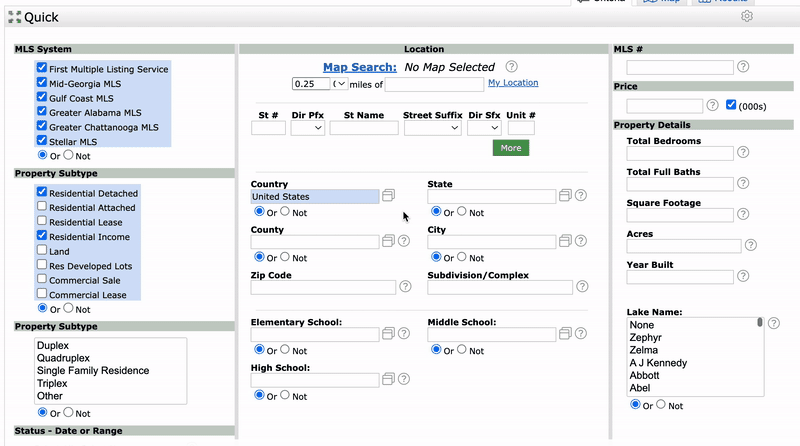Image resolution: width=800 pixels, height=446 pixels.
Task: Click the help icon next to MLS # field
Action: (x=743, y=66)
